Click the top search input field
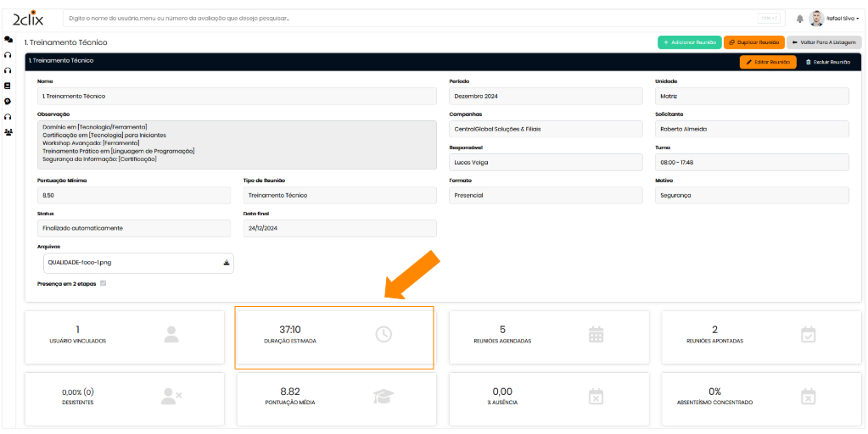The image size is (868, 434). [407, 18]
